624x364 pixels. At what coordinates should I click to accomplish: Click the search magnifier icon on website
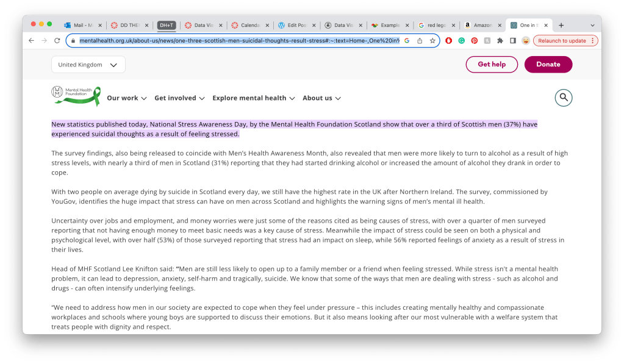point(563,98)
